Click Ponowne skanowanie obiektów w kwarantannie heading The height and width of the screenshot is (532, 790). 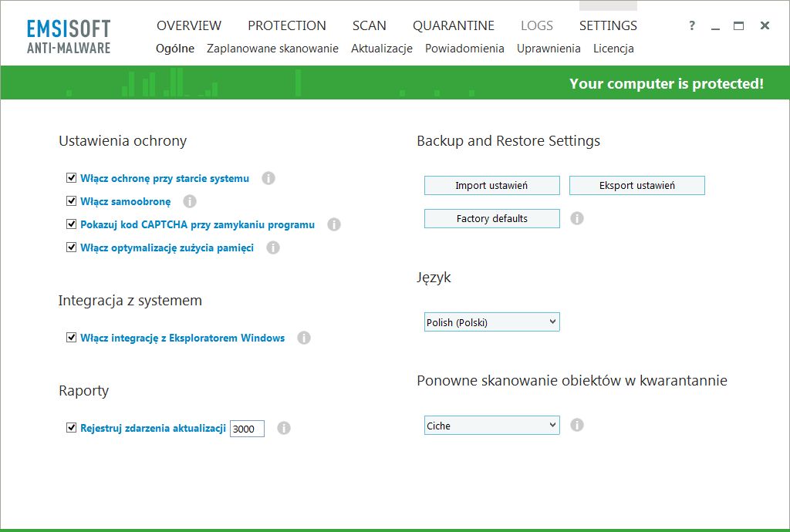pyautogui.click(x=572, y=381)
